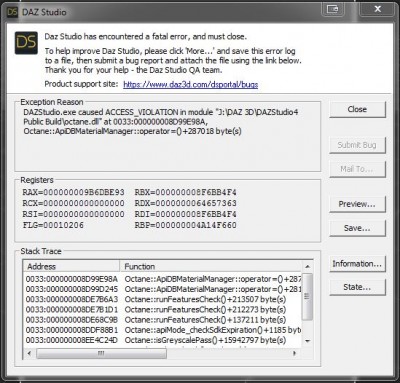Select the apiMode_checkSdkExpiration stack trace row
Viewport: 400px width, 383px height.
tap(163, 330)
